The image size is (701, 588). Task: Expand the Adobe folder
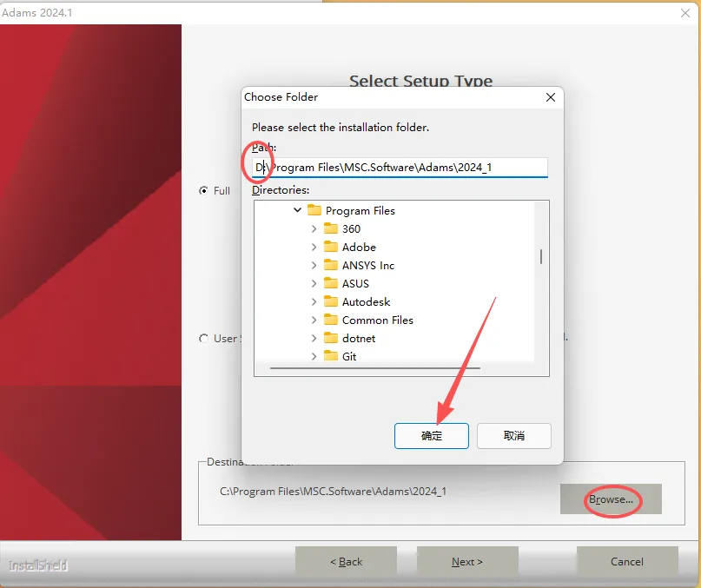point(314,247)
